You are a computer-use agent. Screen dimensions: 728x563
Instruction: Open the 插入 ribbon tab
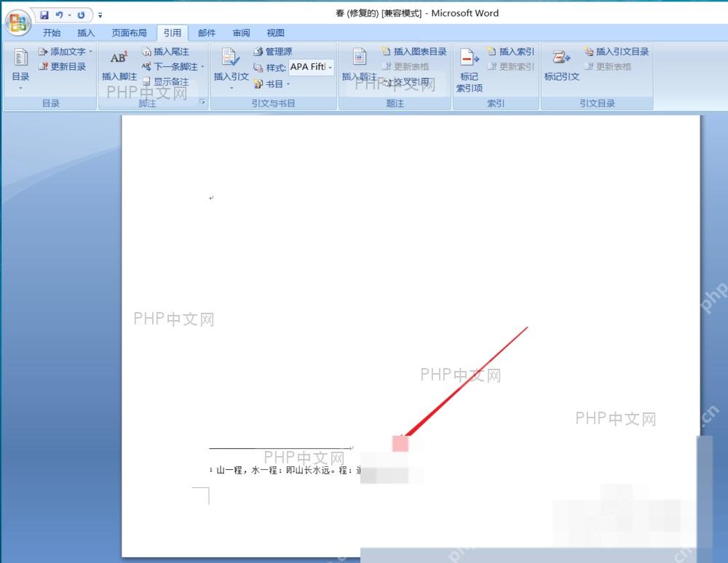[x=86, y=33]
